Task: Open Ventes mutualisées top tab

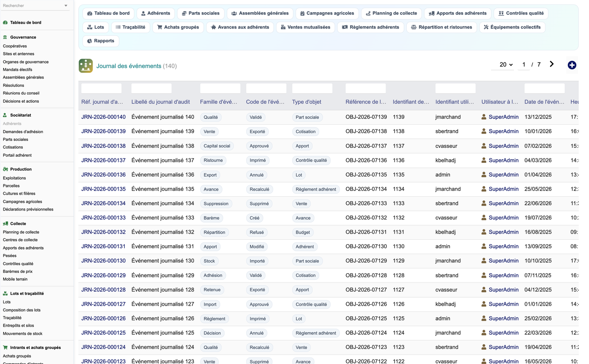Action: pos(305,27)
